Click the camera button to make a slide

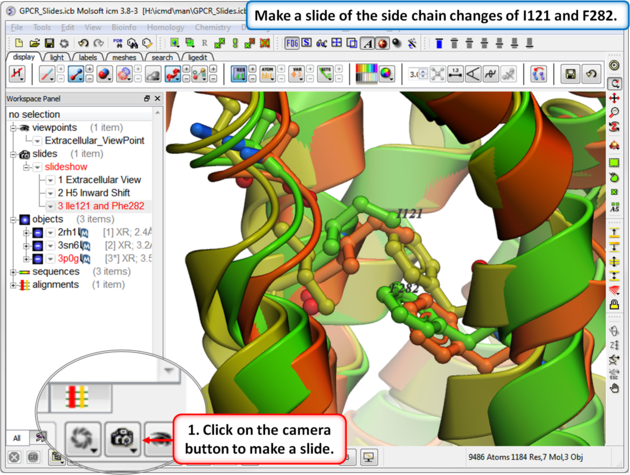click(x=123, y=437)
